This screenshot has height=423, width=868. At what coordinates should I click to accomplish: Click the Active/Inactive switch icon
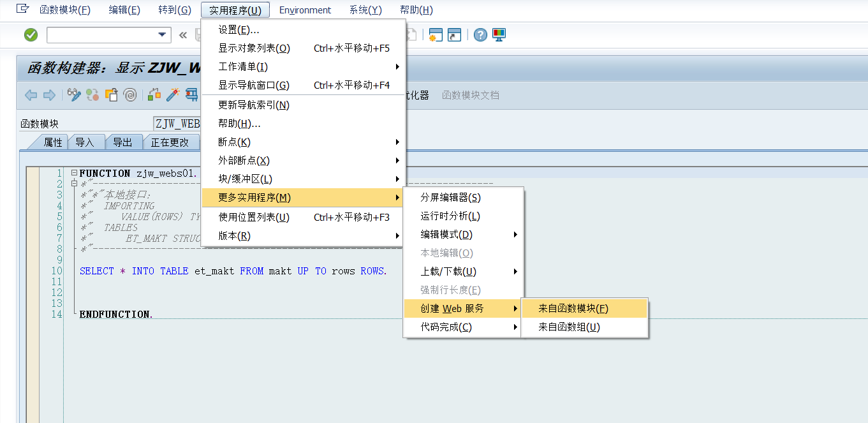click(x=92, y=95)
